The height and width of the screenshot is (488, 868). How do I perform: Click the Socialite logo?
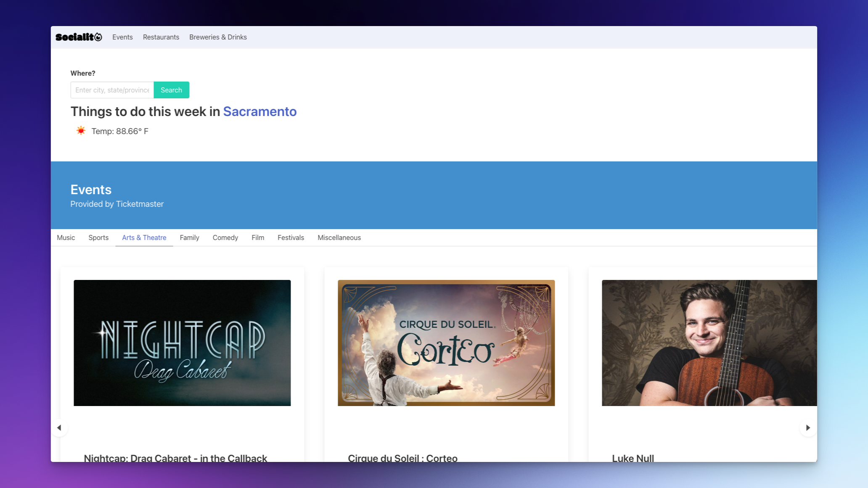coord(79,37)
